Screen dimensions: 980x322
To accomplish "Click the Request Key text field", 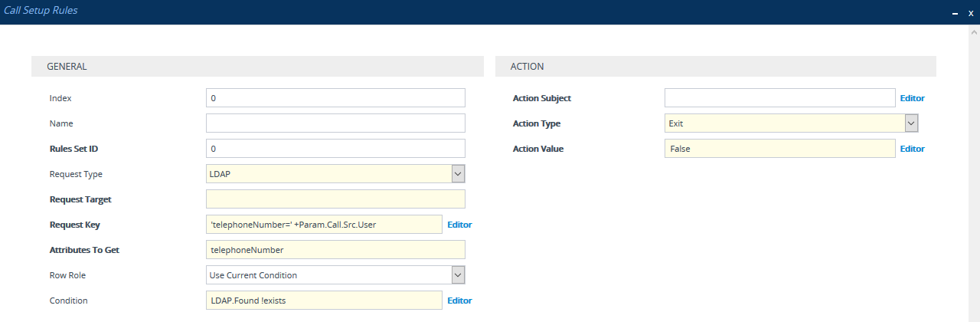I will (x=324, y=225).
